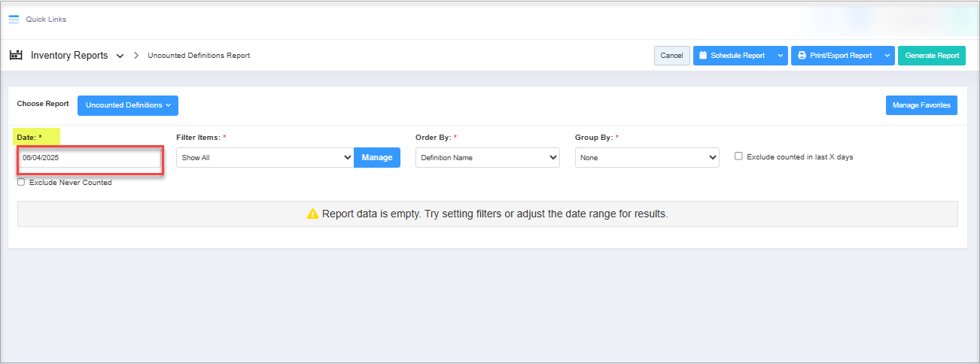Click the yellow warning triangle icon
The height and width of the screenshot is (364, 980).
(312, 214)
